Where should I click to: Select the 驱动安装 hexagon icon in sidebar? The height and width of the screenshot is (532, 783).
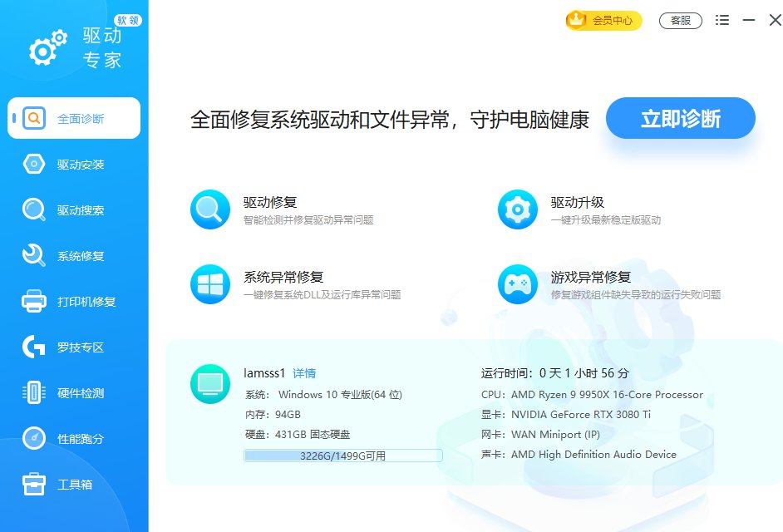(35, 164)
